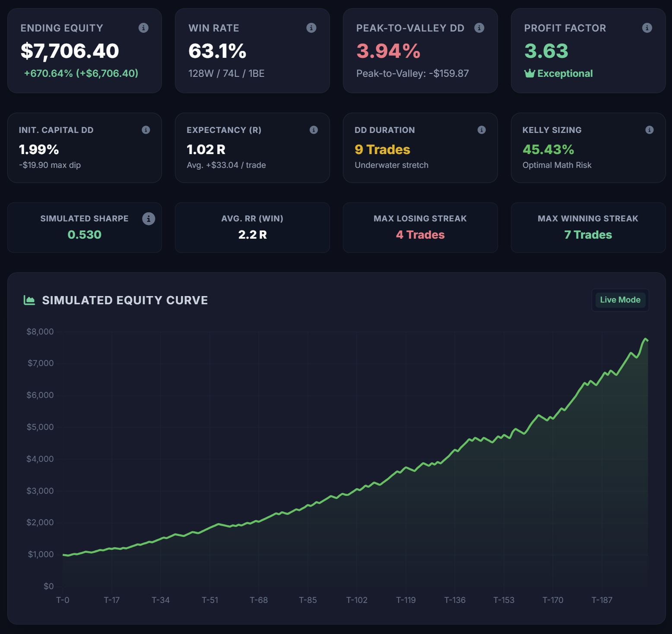
Task: Show Kelly Sizing info icon
Action: [650, 130]
